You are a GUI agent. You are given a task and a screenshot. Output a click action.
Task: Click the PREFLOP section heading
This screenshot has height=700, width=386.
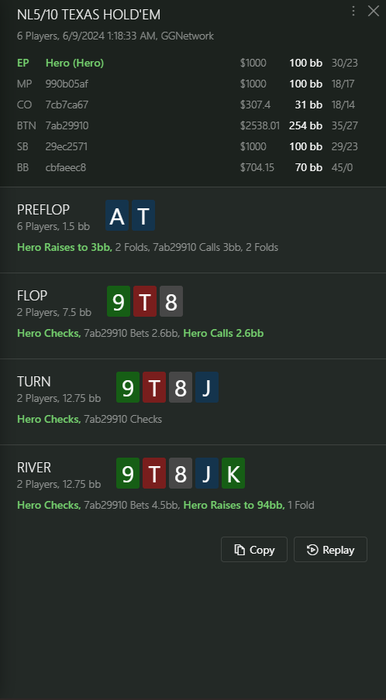click(43, 209)
